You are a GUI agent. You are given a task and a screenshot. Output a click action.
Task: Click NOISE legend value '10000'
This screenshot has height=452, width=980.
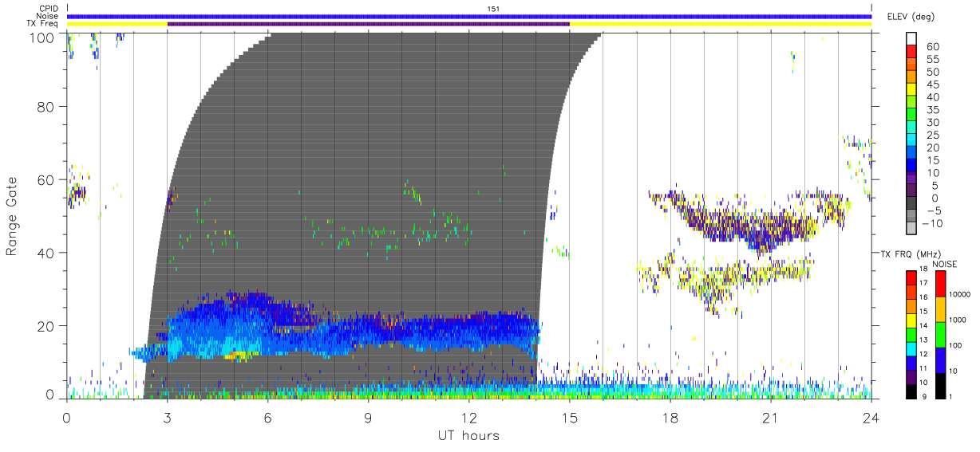tap(961, 295)
